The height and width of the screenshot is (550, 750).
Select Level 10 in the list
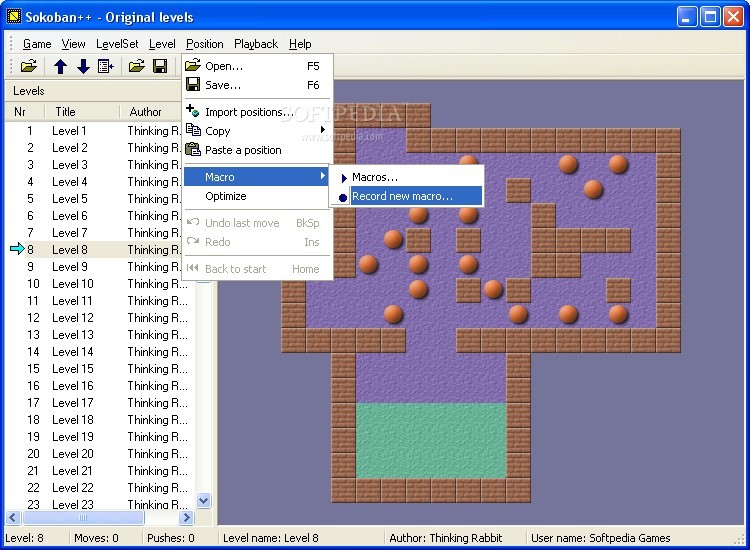(100, 284)
